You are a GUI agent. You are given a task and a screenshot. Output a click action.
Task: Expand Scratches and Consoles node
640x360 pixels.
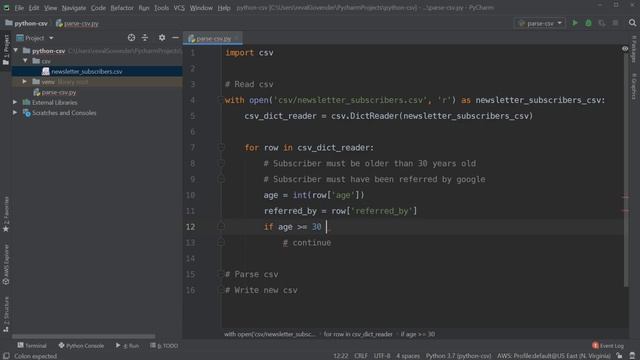(16, 113)
